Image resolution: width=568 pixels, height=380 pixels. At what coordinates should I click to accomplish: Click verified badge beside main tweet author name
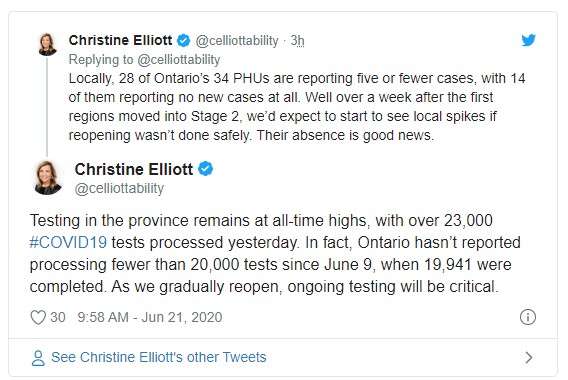205,169
